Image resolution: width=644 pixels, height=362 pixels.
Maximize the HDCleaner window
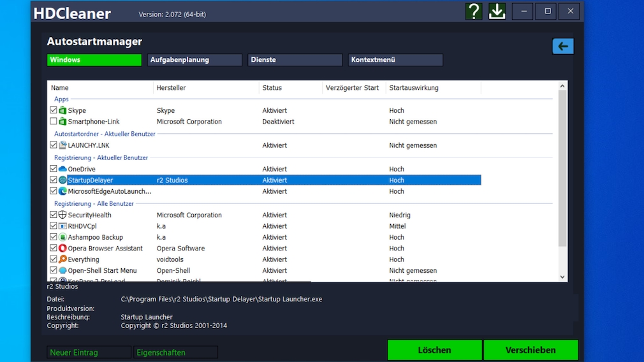pos(547,11)
